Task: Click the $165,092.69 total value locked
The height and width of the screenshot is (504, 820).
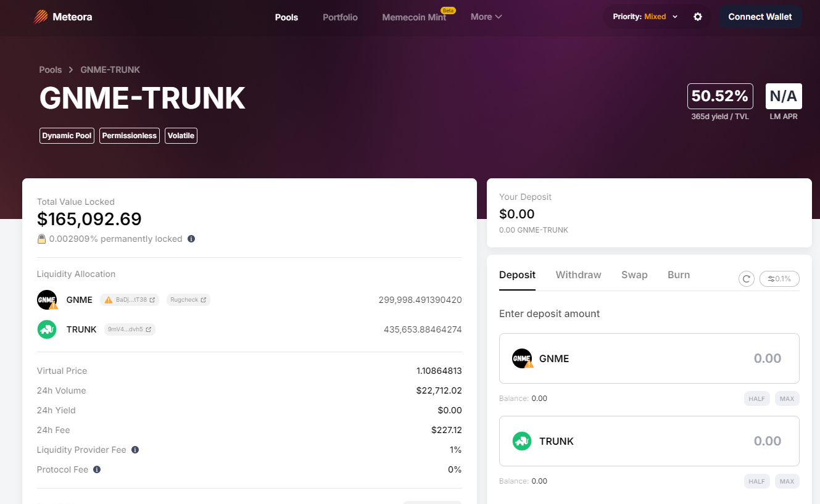Action: tap(89, 219)
